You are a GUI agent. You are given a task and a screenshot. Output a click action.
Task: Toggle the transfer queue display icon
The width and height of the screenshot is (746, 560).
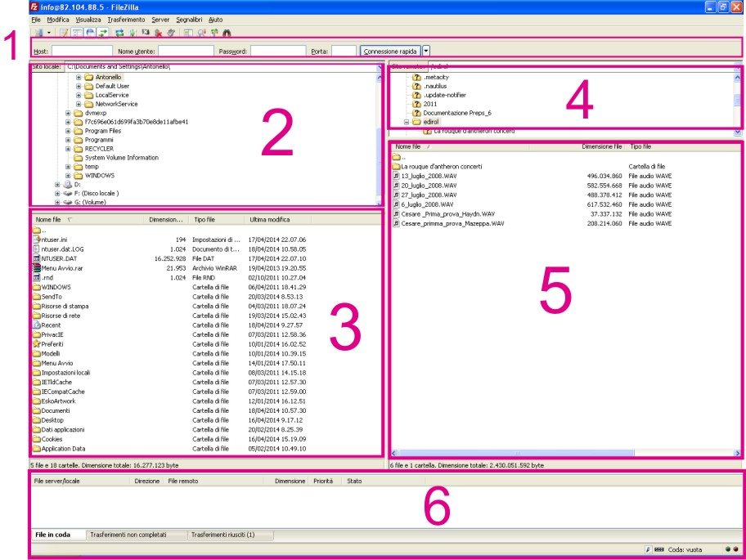point(103,32)
